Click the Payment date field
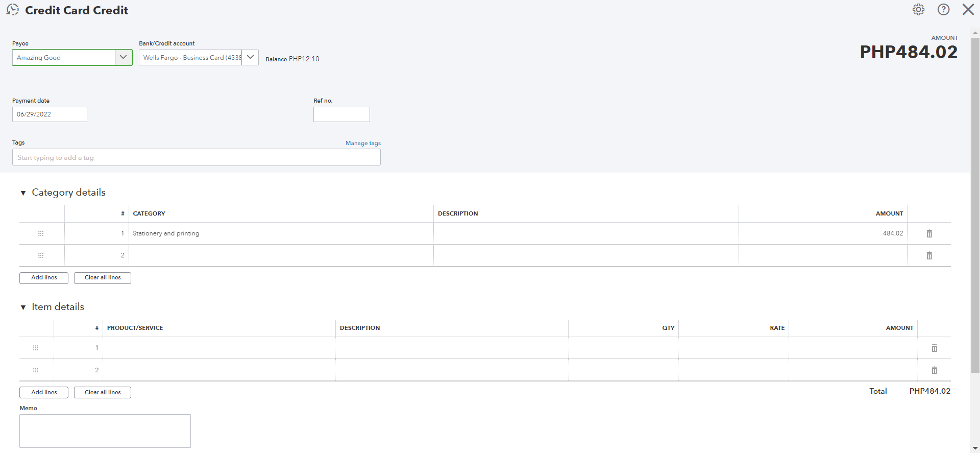The width and height of the screenshot is (980, 453). 50,114
